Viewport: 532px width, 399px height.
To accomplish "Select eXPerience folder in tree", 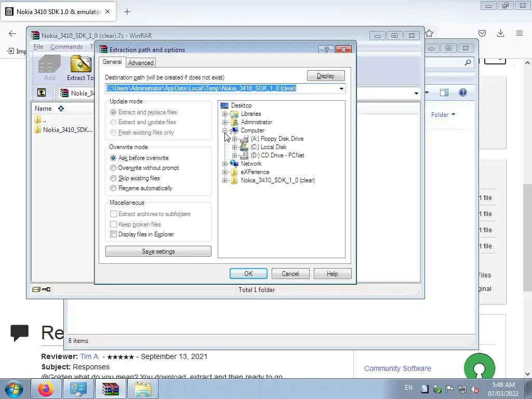I will click(255, 172).
